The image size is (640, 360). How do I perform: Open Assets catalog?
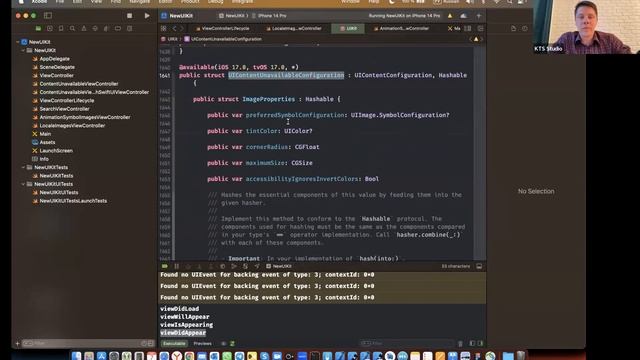coord(44,142)
